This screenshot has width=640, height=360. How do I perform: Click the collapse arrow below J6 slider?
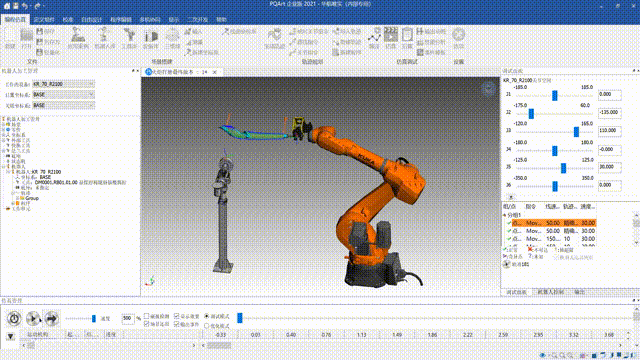[511, 197]
